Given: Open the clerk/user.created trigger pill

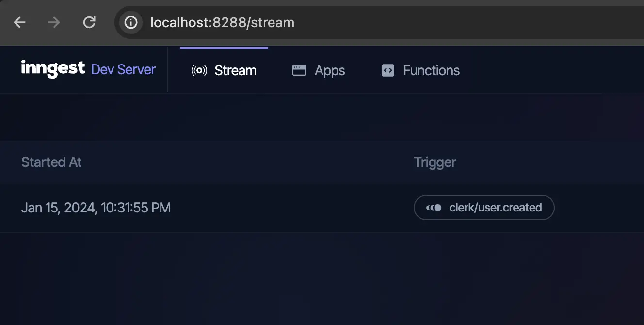Looking at the screenshot, I should click(x=483, y=208).
